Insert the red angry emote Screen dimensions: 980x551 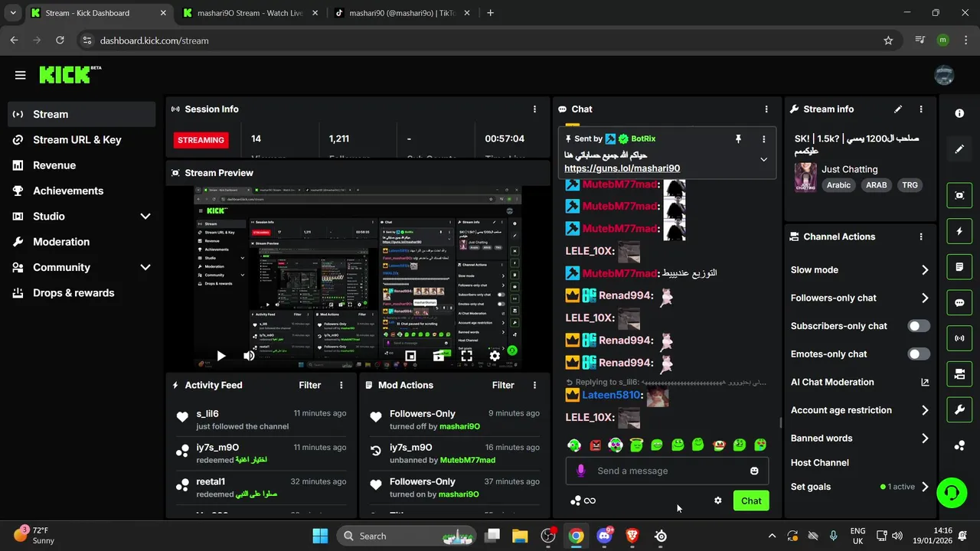click(596, 445)
